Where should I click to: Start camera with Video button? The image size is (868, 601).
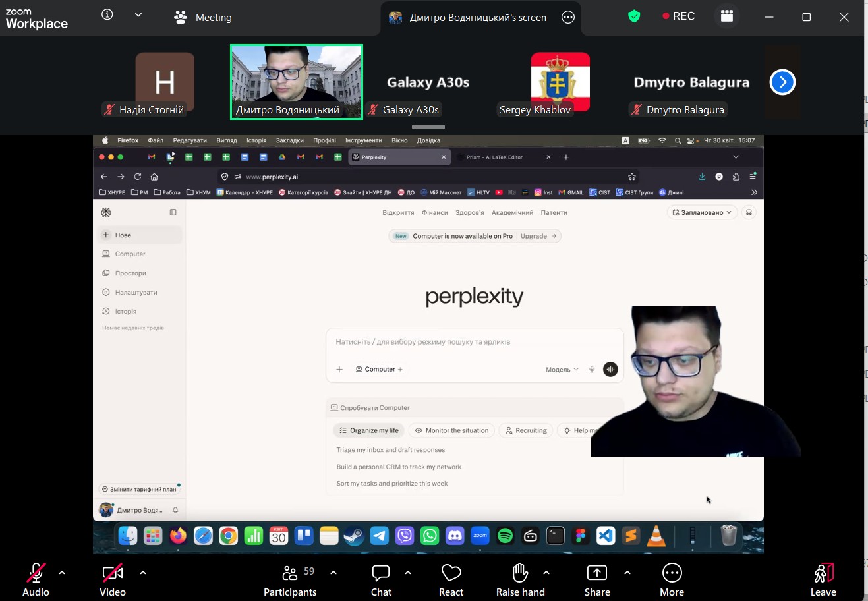112,580
